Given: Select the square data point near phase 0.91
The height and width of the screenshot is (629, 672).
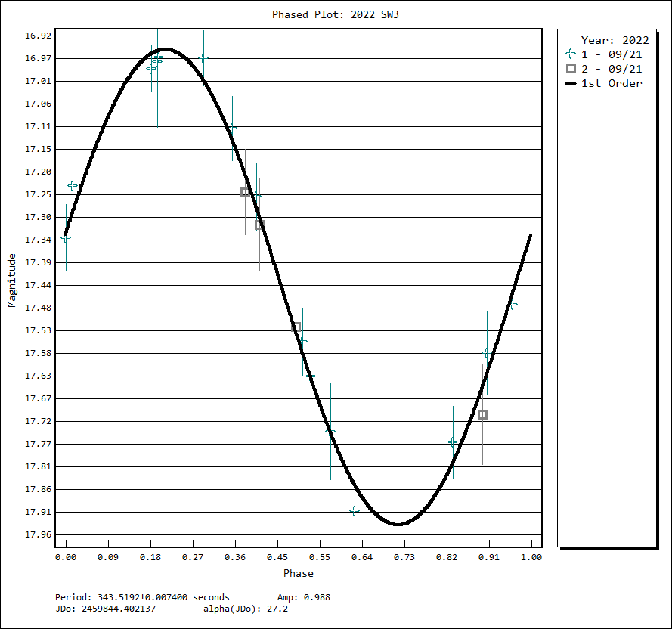Looking at the screenshot, I should [x=482, y=414].
